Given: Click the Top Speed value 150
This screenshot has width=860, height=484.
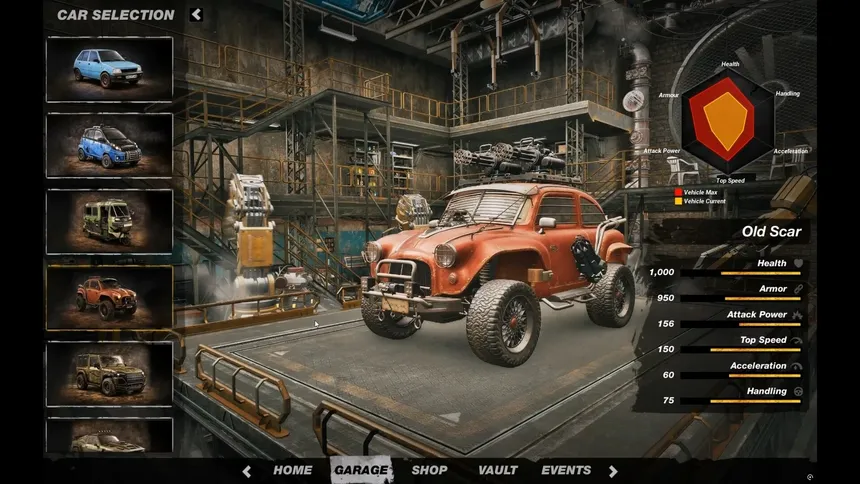Looking at the screenshot, I should tap(666, 349).
